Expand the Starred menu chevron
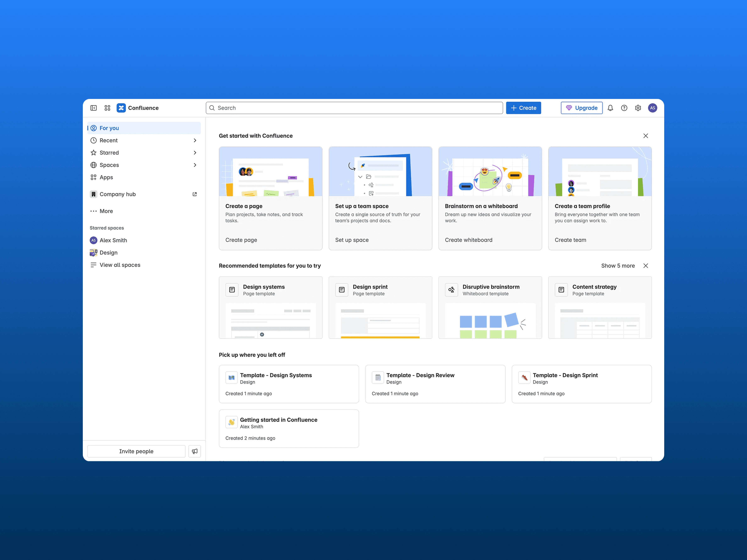This screenshot has height=560, width=747. click(x=195, y=153)
